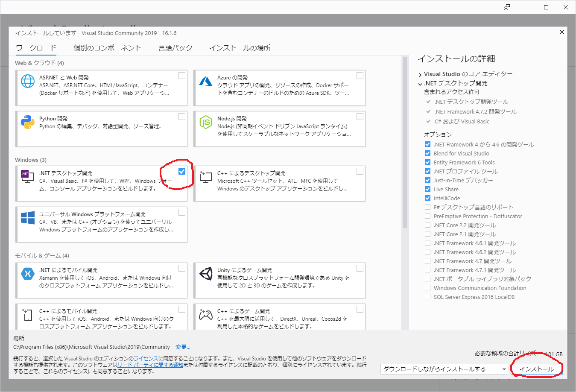The height and width of the screenshot is (392, 576).
Task: Select the Web & クラウド (4) section heading
Action: pyautogui.click(x=39, y=63)
